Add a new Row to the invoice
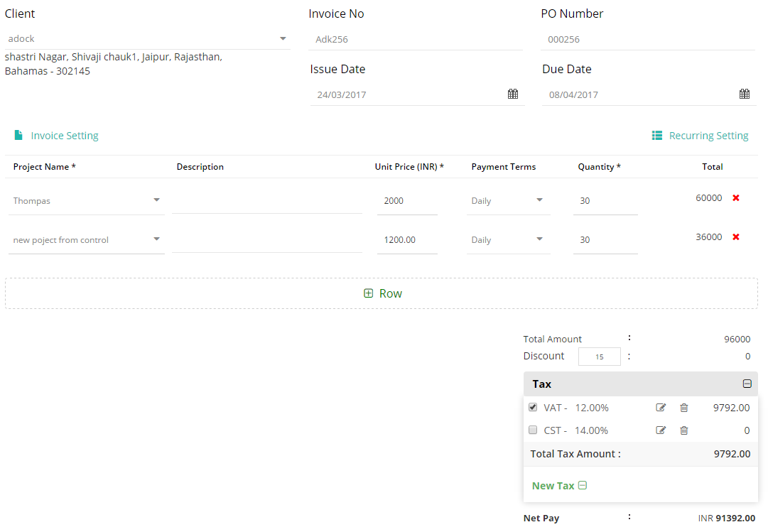768x532 pixels. pyautogui.click(x=382, y=293)
